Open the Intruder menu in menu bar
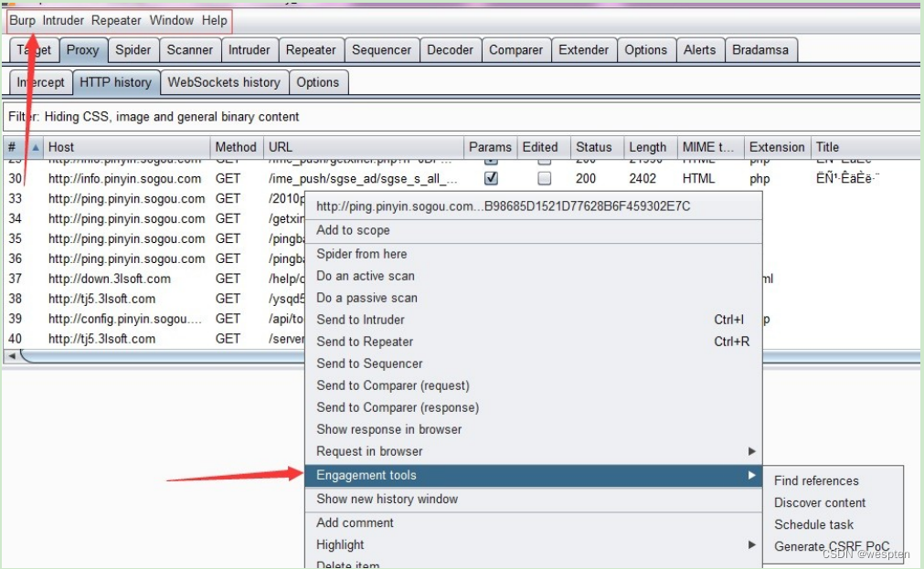The image size is (924, 569). 63,21
